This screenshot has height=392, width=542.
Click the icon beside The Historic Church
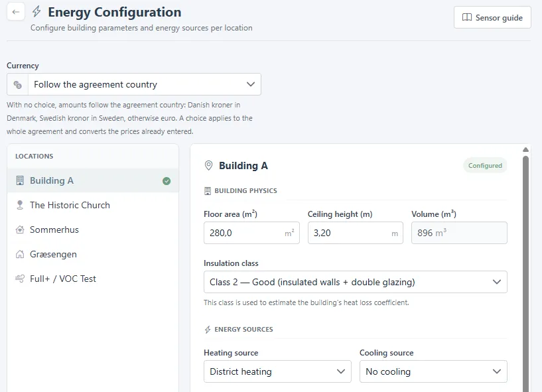(20, 205)
